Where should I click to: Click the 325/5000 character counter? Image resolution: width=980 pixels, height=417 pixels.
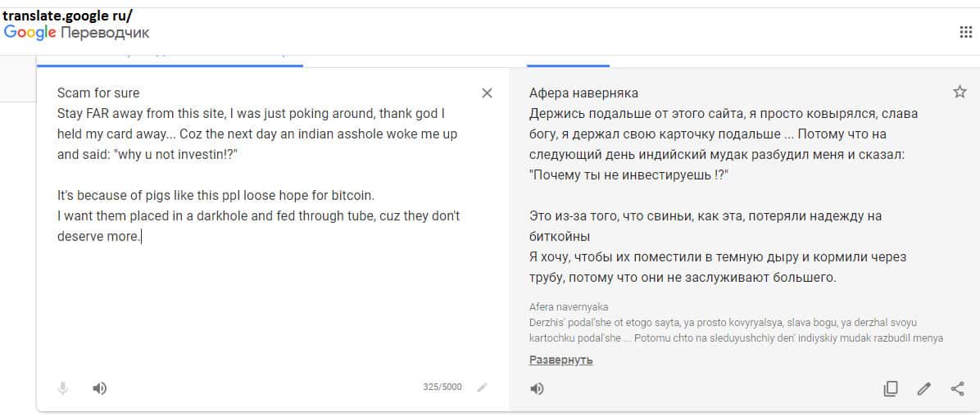point(442,388)
